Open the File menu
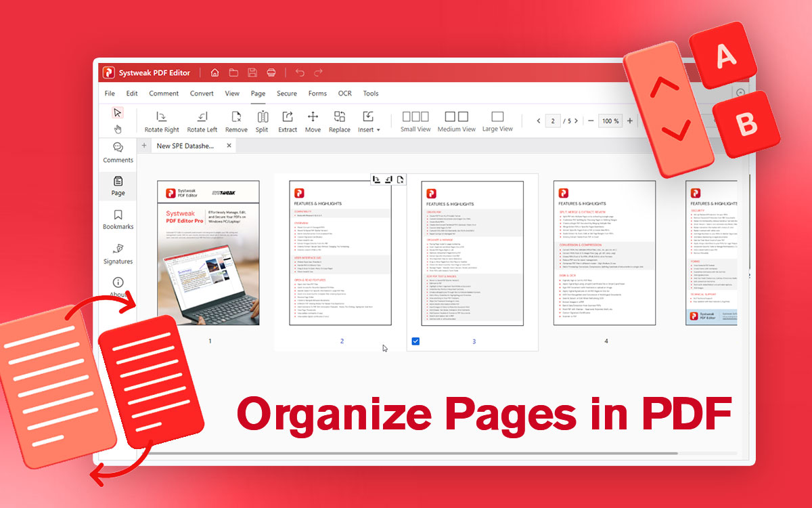Screen dimensions: 812x508 pyautogui.click(x=110, y=93)
